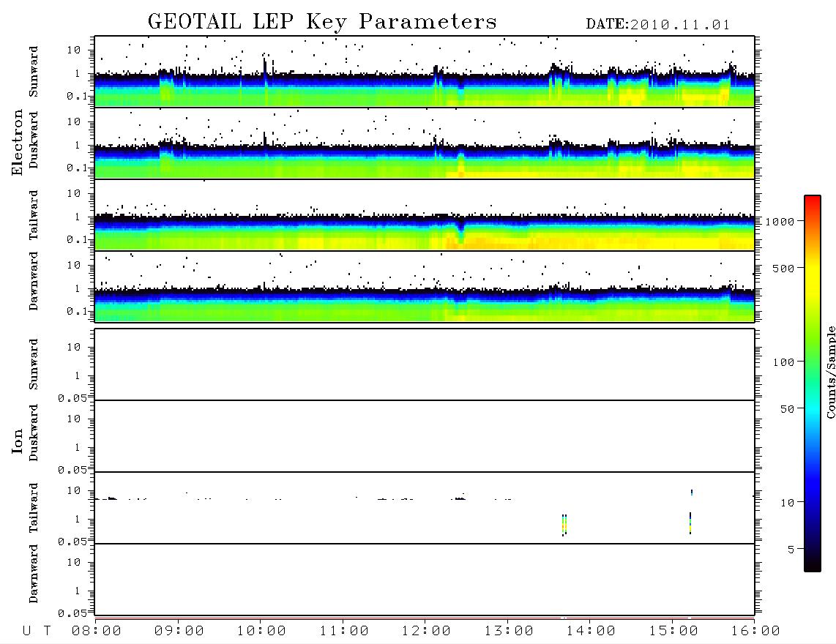Click the 10:00 time tick label

pos(261,632)
